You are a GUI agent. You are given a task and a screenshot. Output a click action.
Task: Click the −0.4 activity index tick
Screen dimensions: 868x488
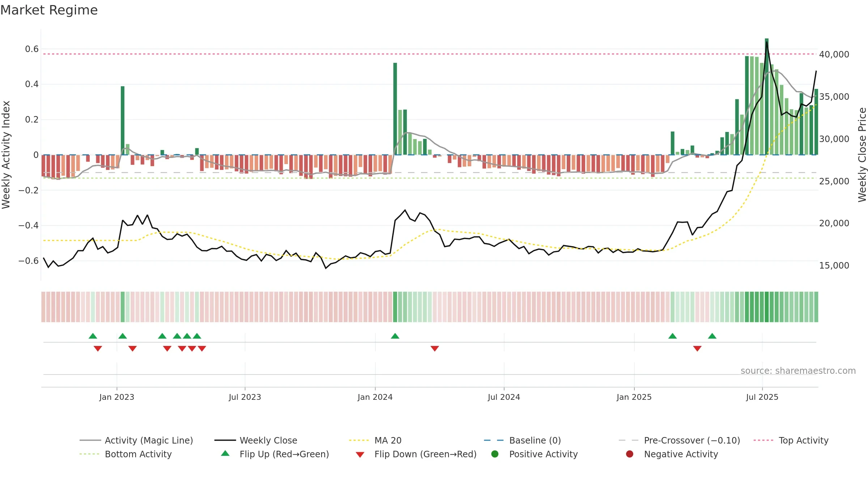[x=28, y=226]
